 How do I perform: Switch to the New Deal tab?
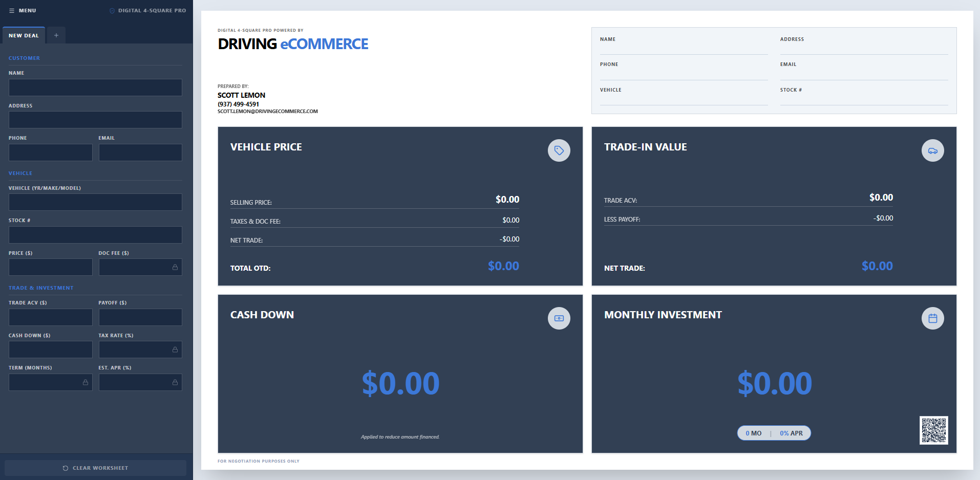pyautogui.click(x=24, y=35)
